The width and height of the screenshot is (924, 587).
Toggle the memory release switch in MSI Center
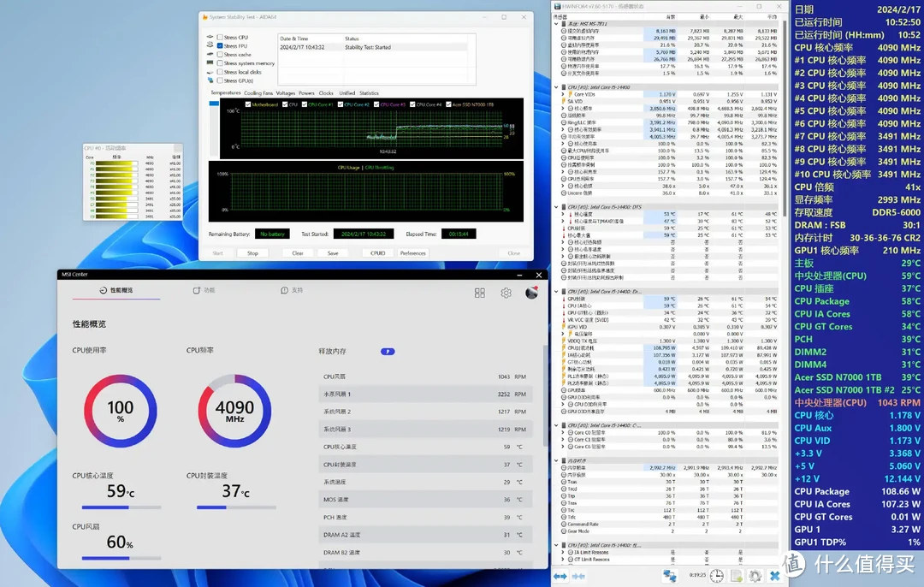point(388,351)
